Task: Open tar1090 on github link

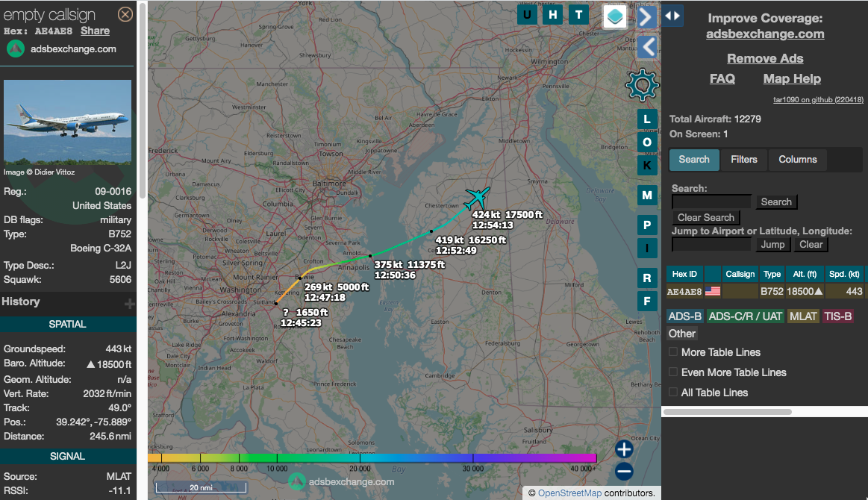Action: click(818, 100)
